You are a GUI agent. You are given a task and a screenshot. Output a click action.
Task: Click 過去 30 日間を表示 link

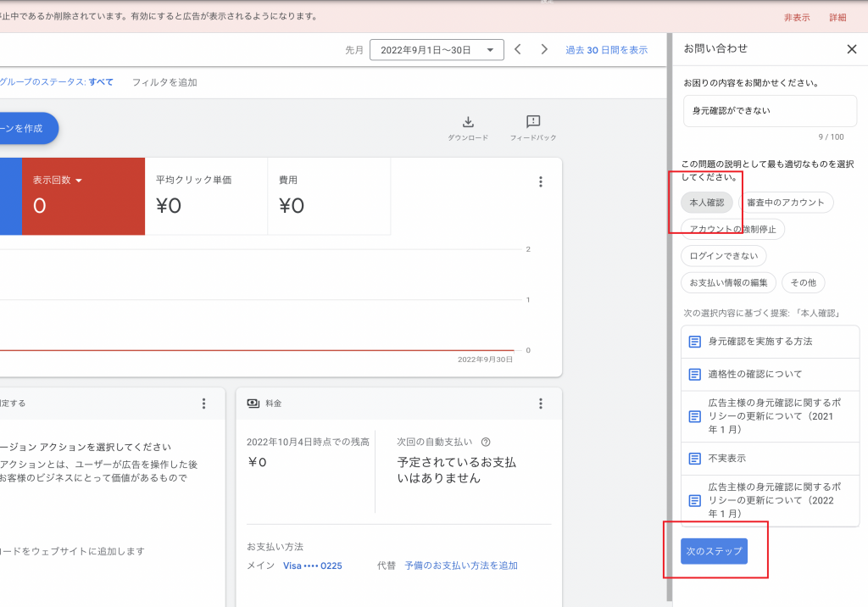pyautogui.click(x=606, y=50)
